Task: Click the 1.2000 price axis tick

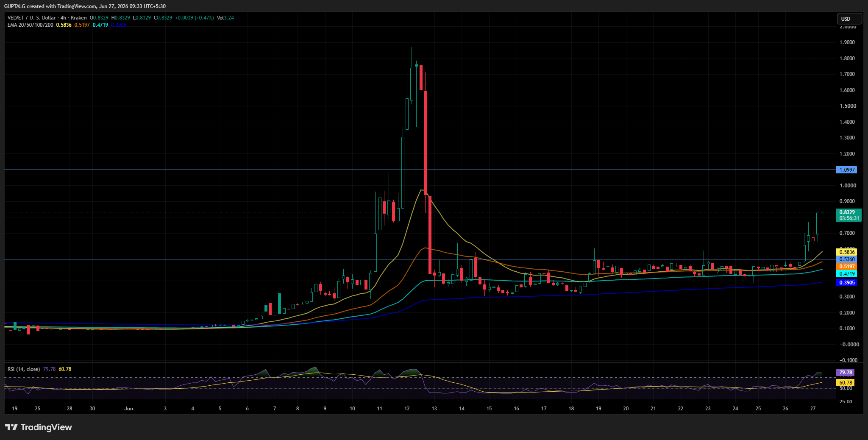Action: [847, 154]
